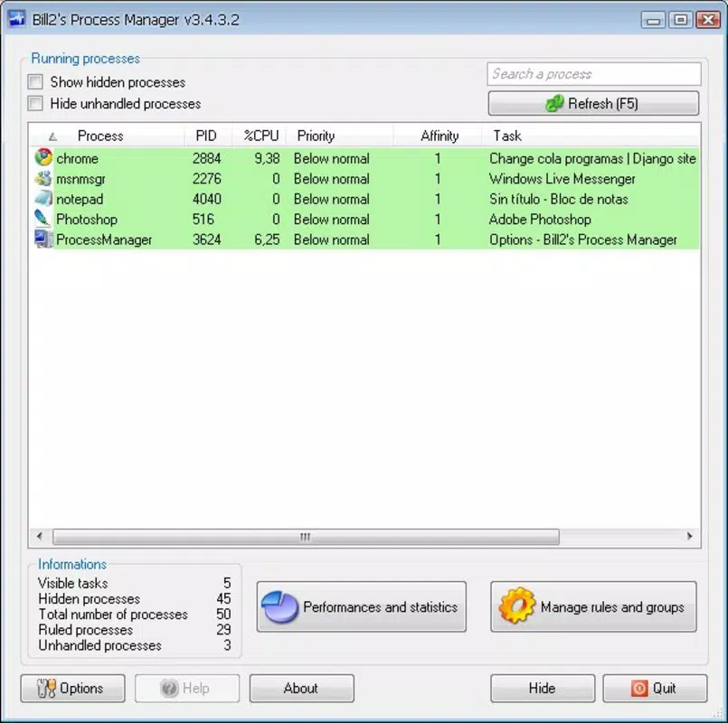
Task: Select the ProcessManager process name
Action: coord(104,239)
